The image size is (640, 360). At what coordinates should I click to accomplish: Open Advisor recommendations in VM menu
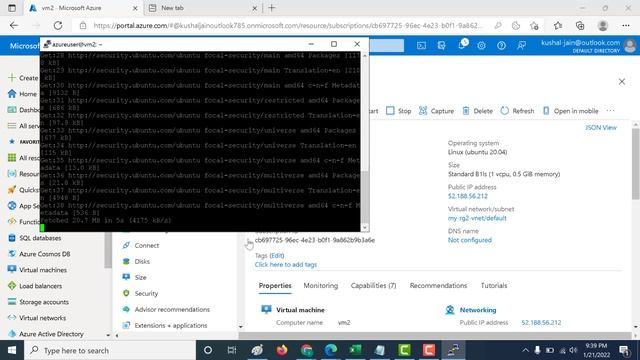172,309
